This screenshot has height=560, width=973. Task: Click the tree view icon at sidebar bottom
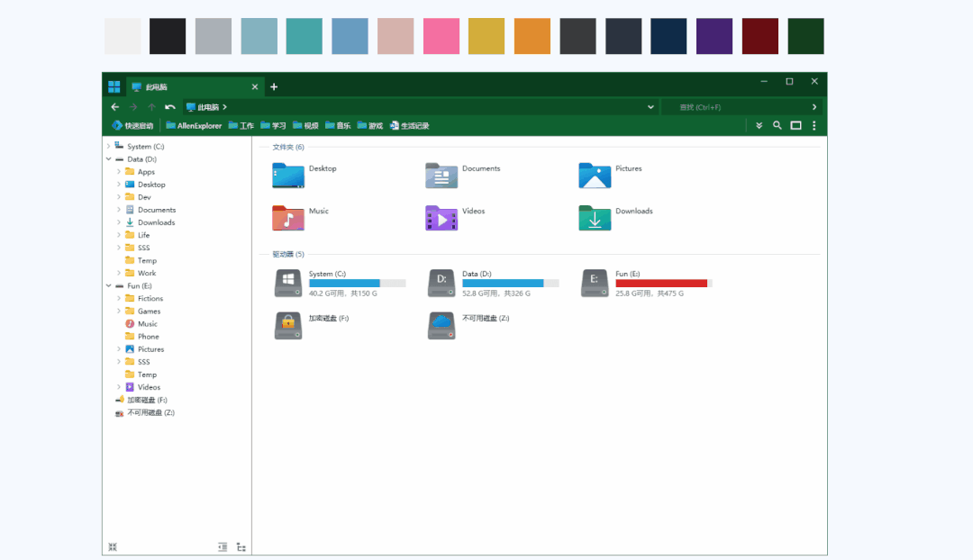click(x=241, y=547)
